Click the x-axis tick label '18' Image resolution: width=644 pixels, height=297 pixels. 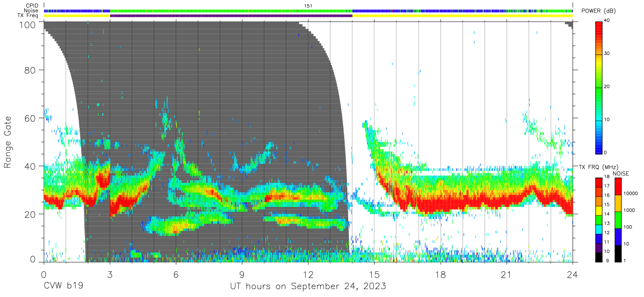tap(441, 275)
